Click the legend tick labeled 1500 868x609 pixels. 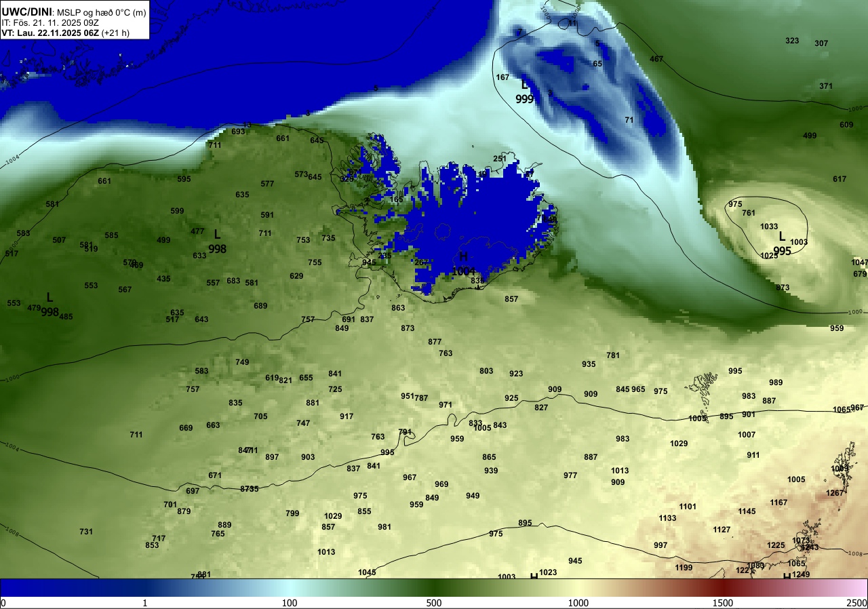click(x=723, y=603)
